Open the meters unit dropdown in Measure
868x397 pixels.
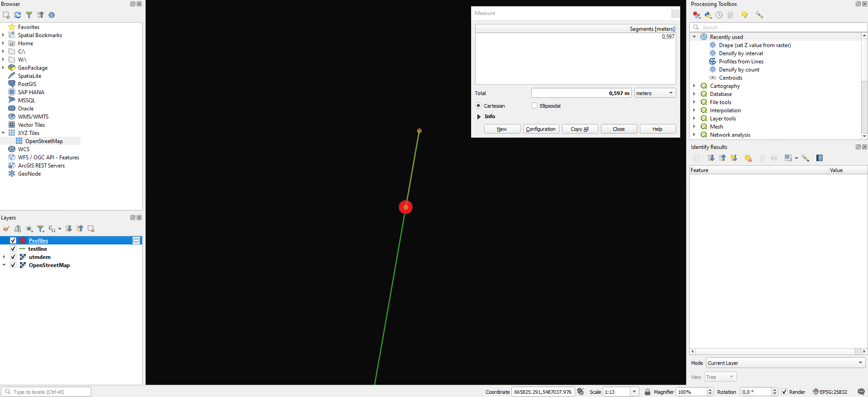tap(655, 93)
